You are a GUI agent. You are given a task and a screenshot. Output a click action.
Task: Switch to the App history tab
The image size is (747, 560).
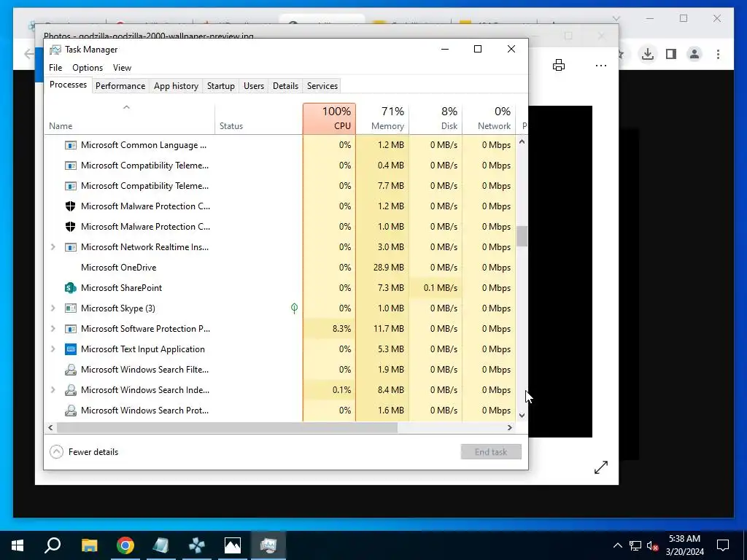point(176,86)
